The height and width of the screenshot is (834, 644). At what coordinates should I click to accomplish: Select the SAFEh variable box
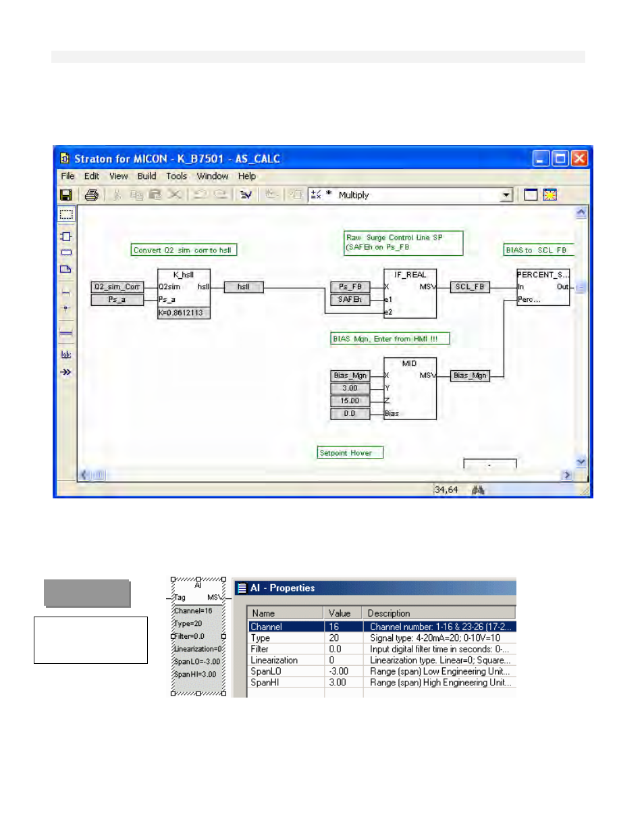(x=350, y=300)
